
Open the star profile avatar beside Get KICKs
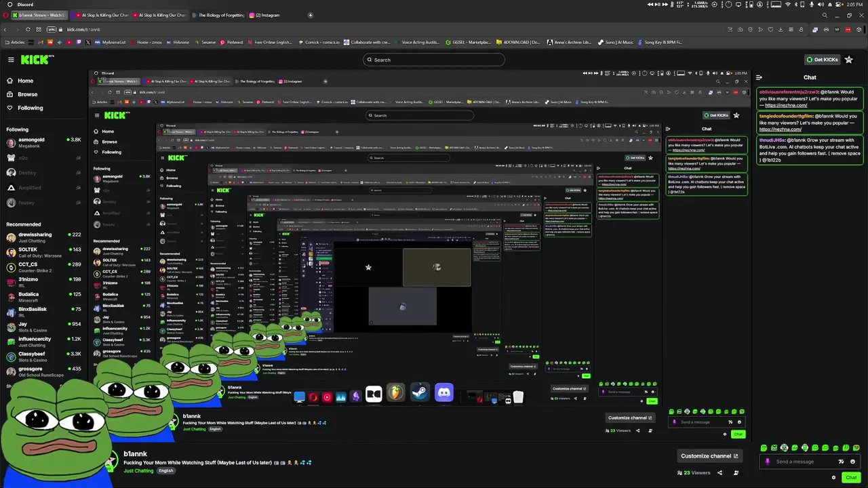[849, 60]
